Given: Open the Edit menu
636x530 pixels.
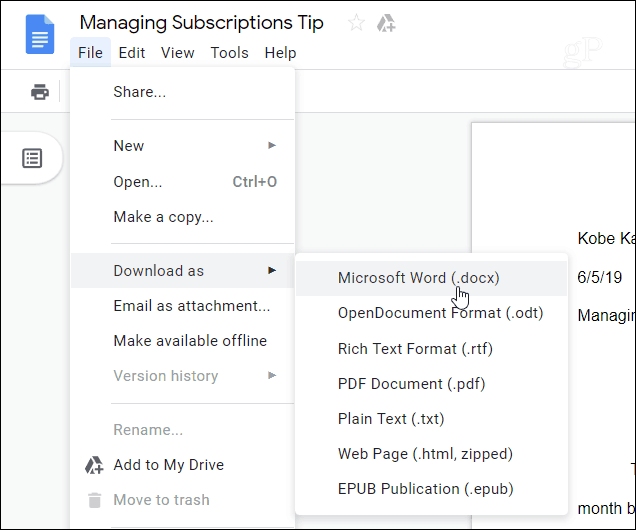Looking at the screenshot, I should (x=131, y=53).
